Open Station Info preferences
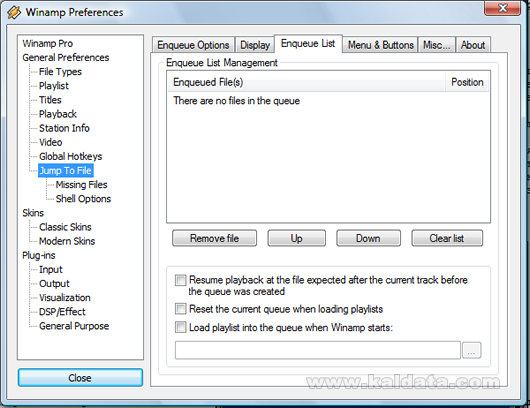This screenshot has width=530, height=408. (64, 128)
